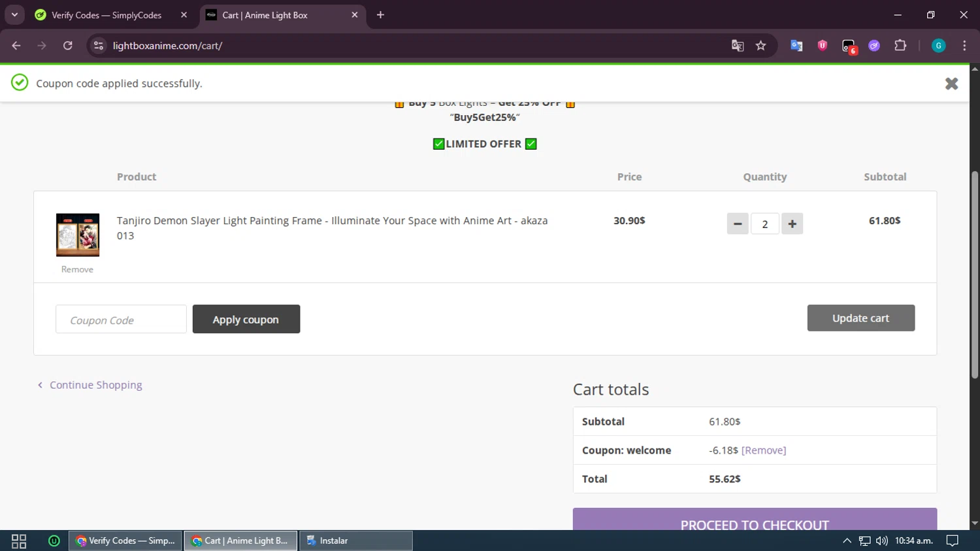Click the scrollbar down arrow

click(975, 524)
